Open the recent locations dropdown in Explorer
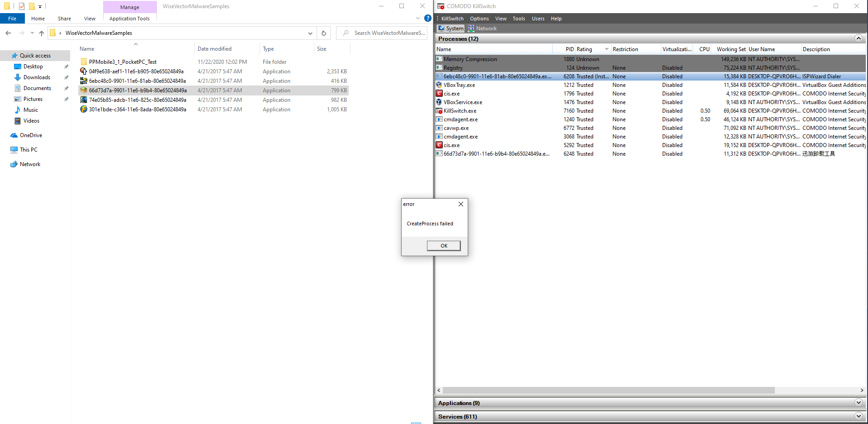The width and height of the screenshot is (868, 424). pyautogui.click(x=32, y=33)
